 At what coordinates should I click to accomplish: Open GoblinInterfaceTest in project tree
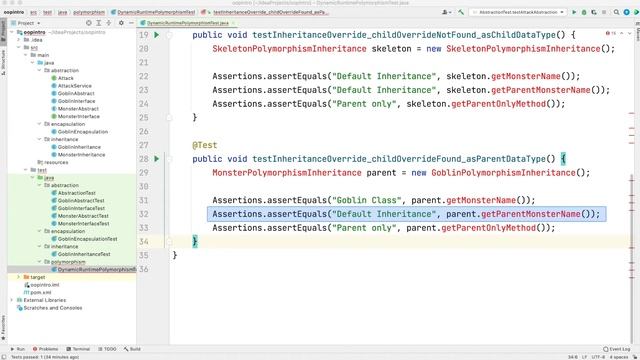pos(78,209)
